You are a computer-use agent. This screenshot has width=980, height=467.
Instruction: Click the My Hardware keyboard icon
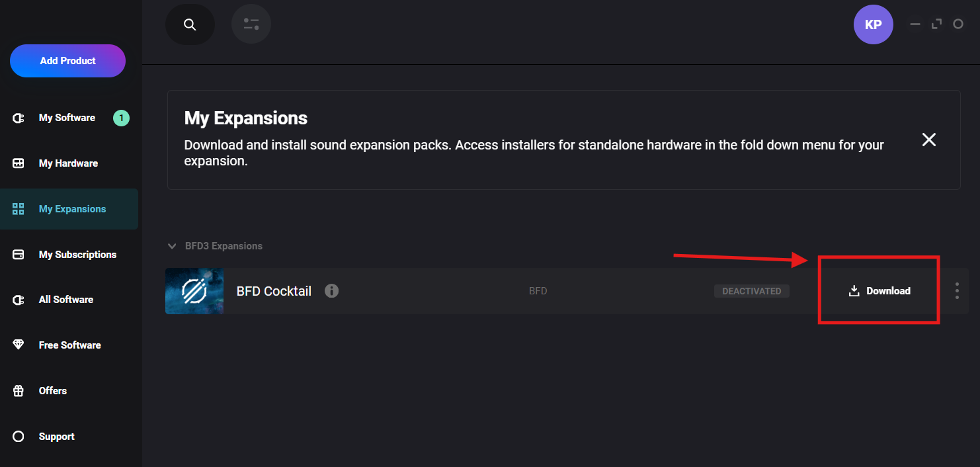tap(19, 163)
